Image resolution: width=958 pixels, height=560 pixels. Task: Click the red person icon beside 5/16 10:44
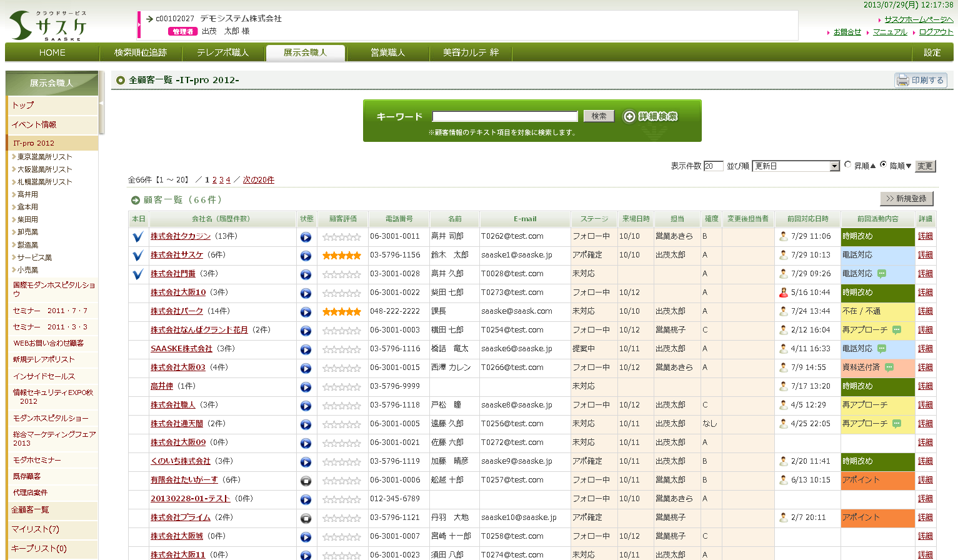(x=784, y=292)
